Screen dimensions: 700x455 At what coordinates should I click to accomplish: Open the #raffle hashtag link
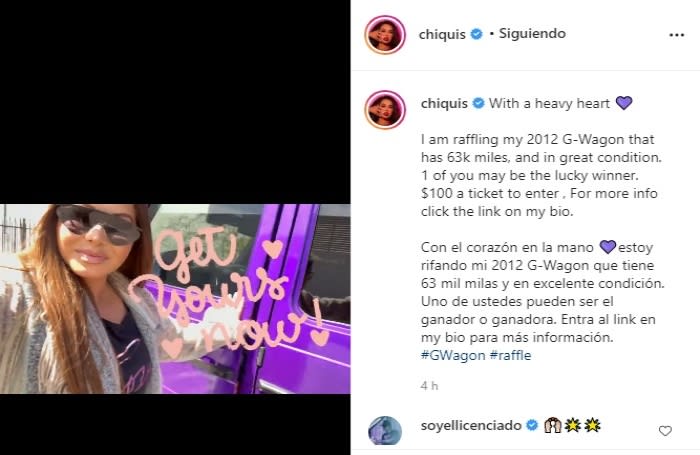510,355
